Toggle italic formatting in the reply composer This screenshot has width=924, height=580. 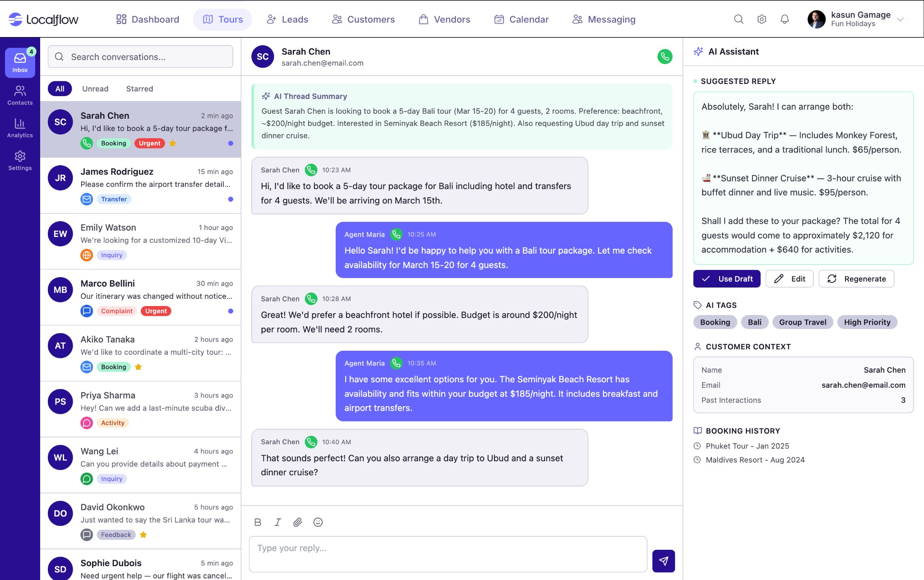point(277,522)
